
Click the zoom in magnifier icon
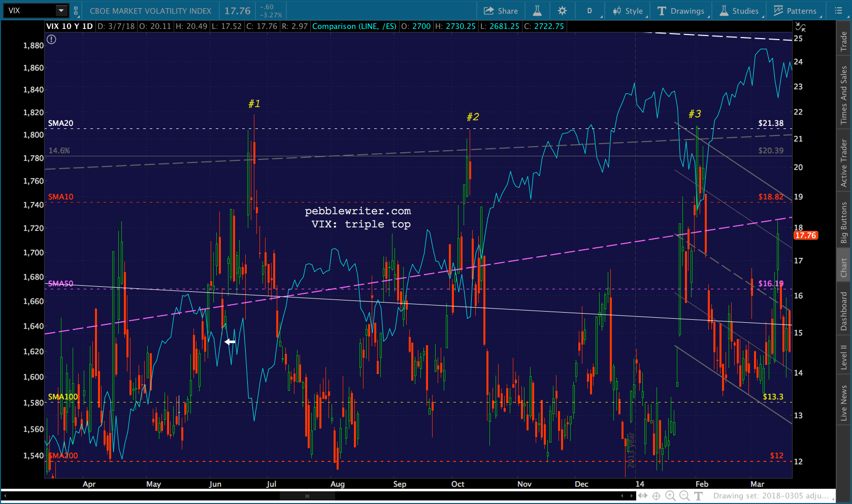[670, 496]
